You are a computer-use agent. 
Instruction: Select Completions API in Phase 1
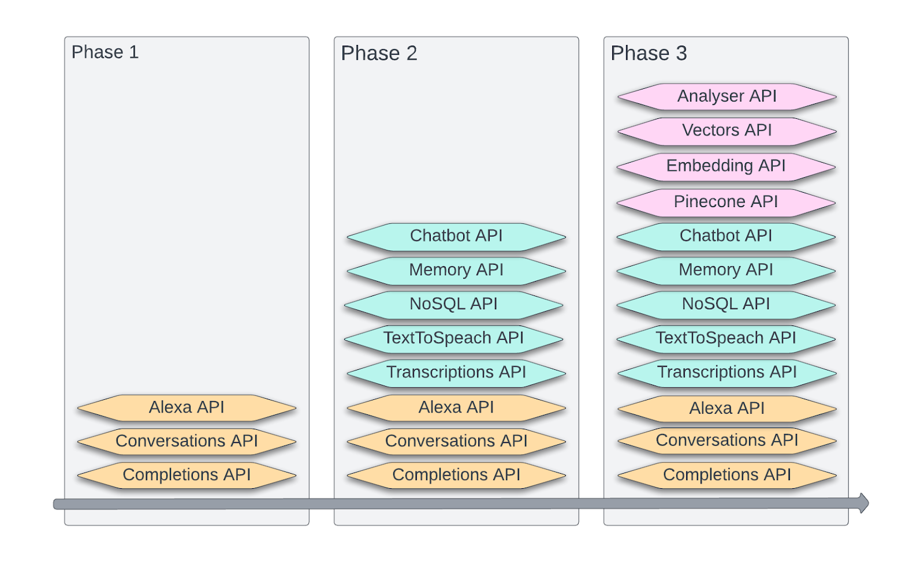click(x=187, y=475)
